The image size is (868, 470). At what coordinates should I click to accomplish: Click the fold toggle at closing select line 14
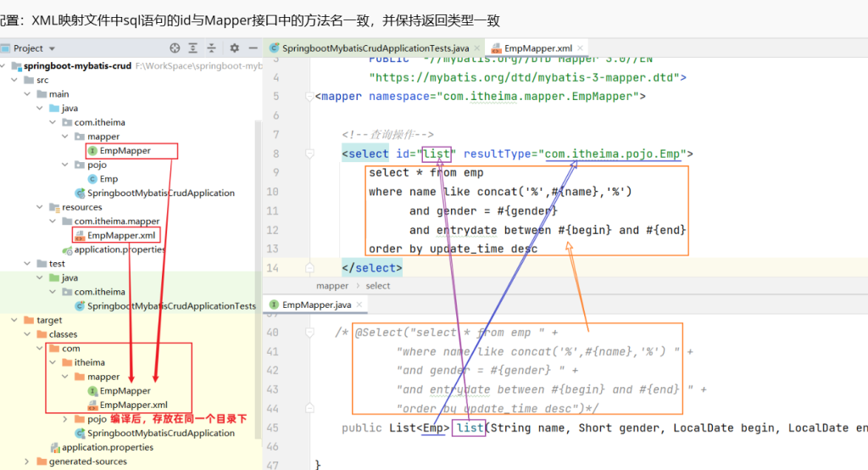(x=309, y=268)
